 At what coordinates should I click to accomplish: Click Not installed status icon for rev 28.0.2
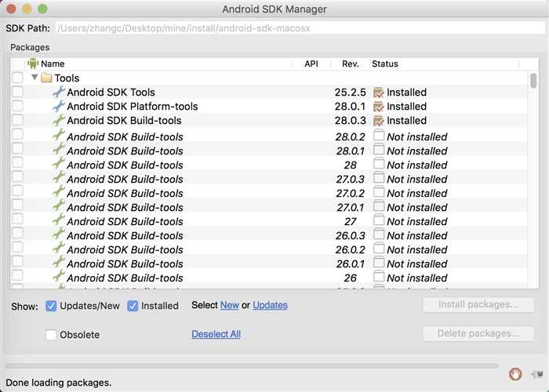[x=379, y=135]
